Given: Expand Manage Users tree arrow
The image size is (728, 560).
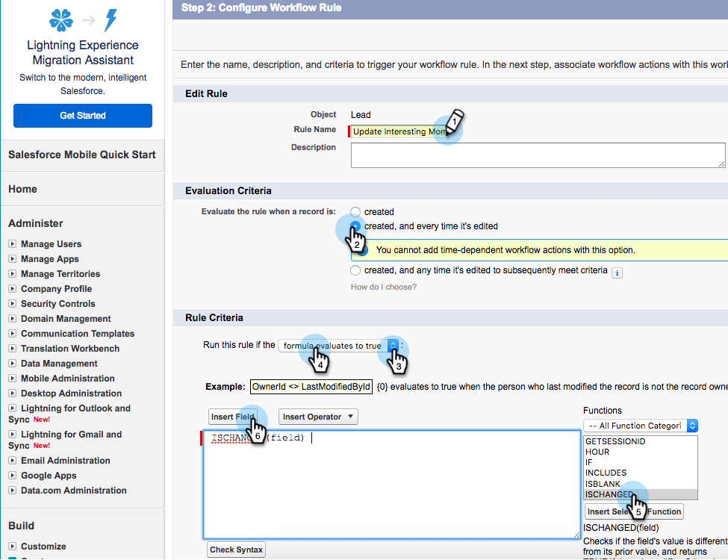Looking at the screenshot, I should pyautogui.click(x=13, y=243).
